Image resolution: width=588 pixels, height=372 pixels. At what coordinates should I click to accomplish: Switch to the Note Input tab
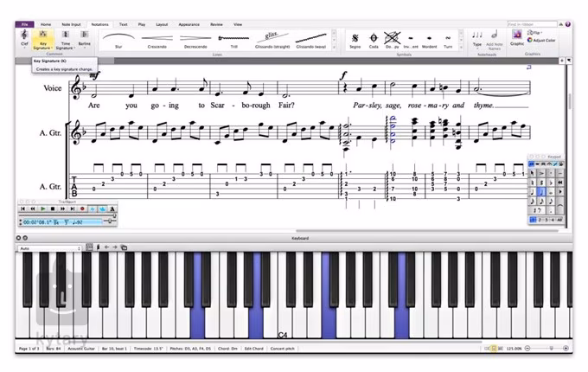point(71,24)
